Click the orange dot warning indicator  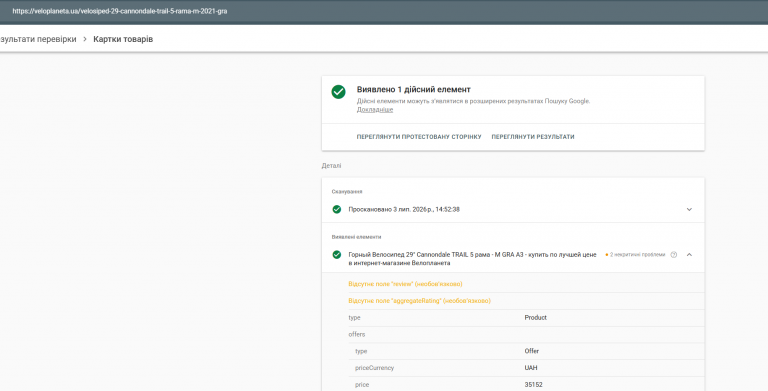[607, 255]
